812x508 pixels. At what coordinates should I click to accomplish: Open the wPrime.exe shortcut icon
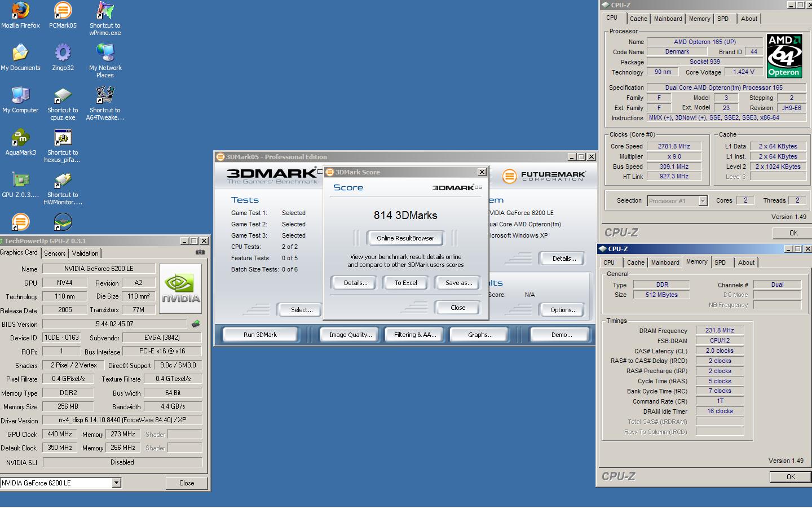coord(105,10)
